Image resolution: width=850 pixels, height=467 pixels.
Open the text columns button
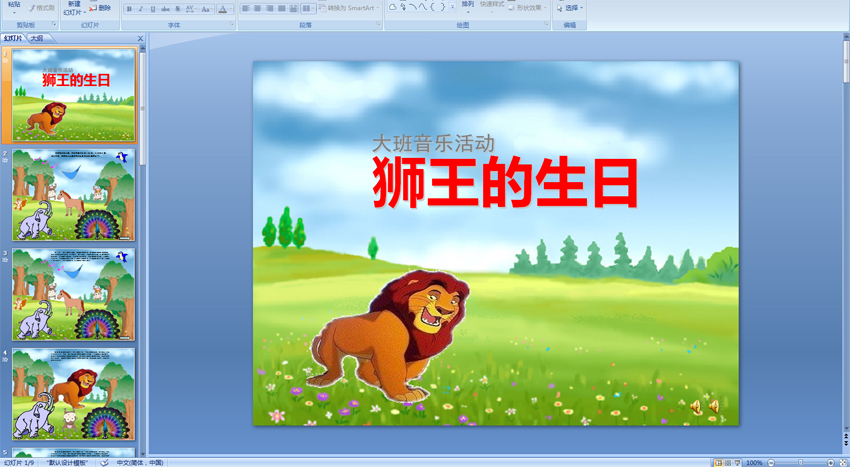pyautogui.click(x=308, y=9)
